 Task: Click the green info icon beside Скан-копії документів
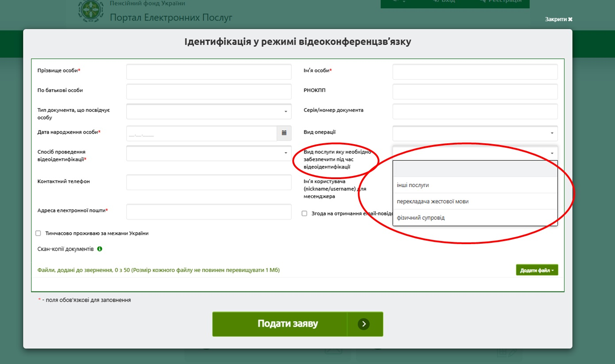tap(100, 249)
